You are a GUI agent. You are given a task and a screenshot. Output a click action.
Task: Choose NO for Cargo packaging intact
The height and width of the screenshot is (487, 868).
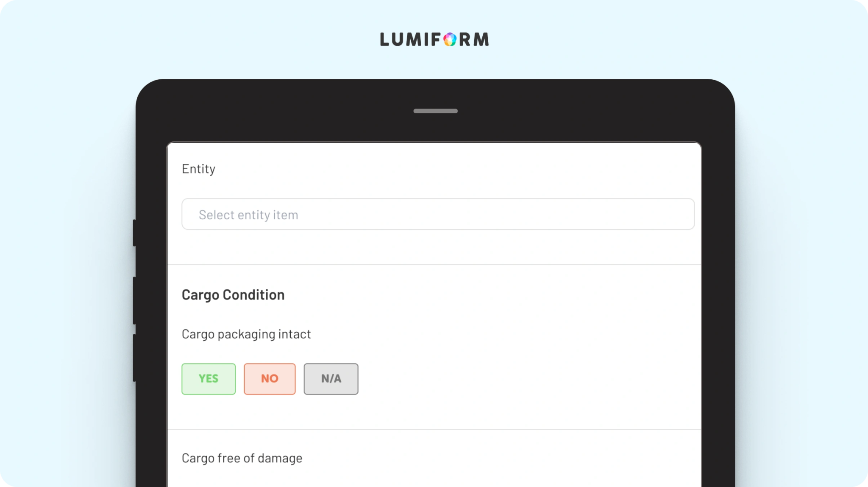[270, 379]
